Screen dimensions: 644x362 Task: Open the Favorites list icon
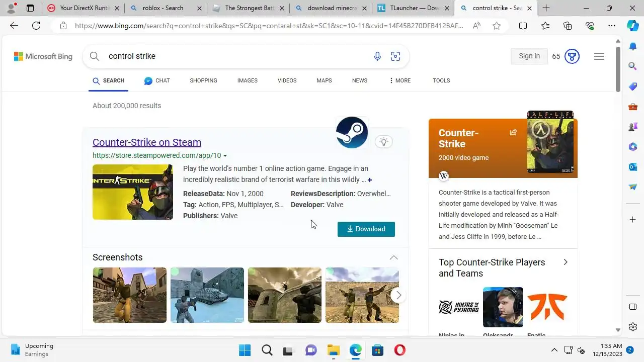coord(545,26)
